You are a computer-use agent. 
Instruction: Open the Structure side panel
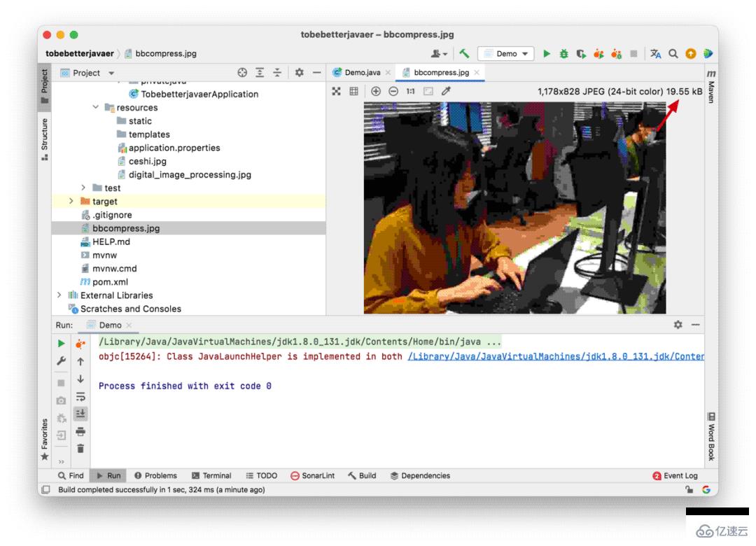(44, 139)
